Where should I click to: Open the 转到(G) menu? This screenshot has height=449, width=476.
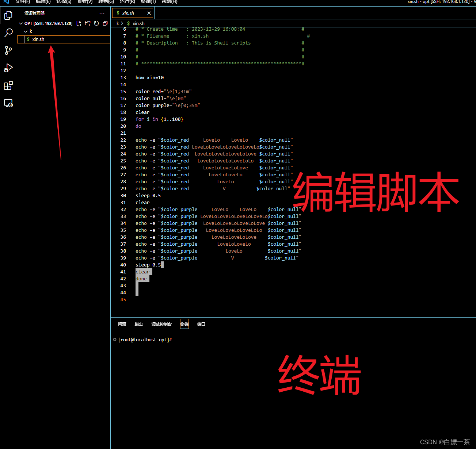click(106, 1)
